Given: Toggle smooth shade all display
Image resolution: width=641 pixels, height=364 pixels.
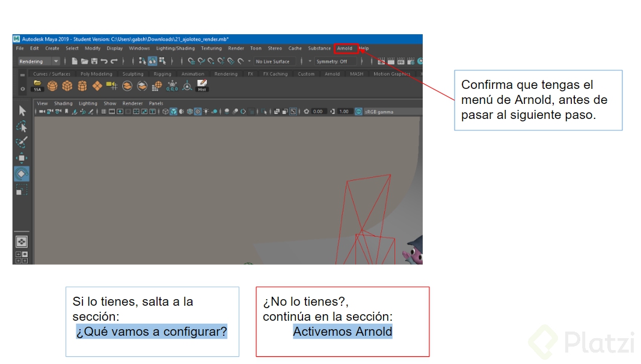Looking at the screenshot, I should pyautogui.click(x=173, y=112).
